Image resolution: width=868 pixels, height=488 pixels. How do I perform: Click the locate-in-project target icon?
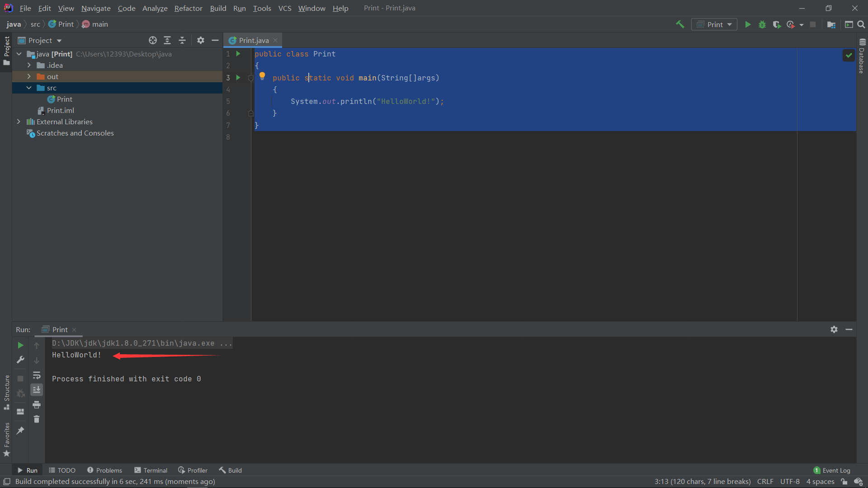153,40
